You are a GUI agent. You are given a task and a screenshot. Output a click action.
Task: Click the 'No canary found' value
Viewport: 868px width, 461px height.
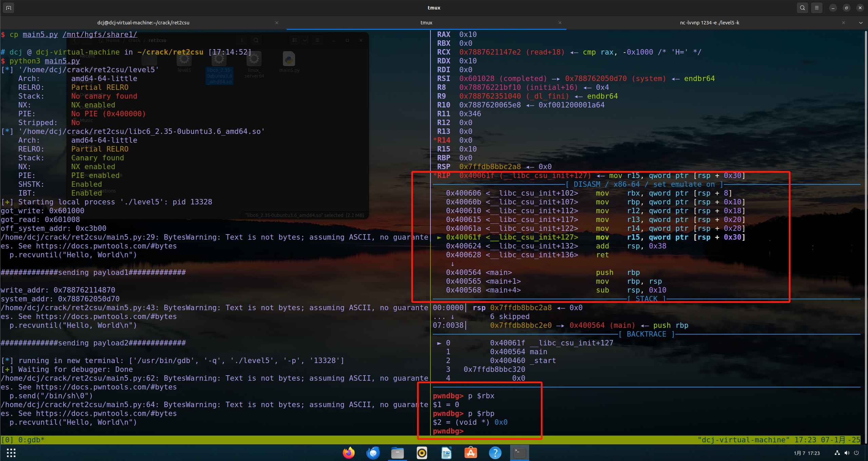pos(104,96)
